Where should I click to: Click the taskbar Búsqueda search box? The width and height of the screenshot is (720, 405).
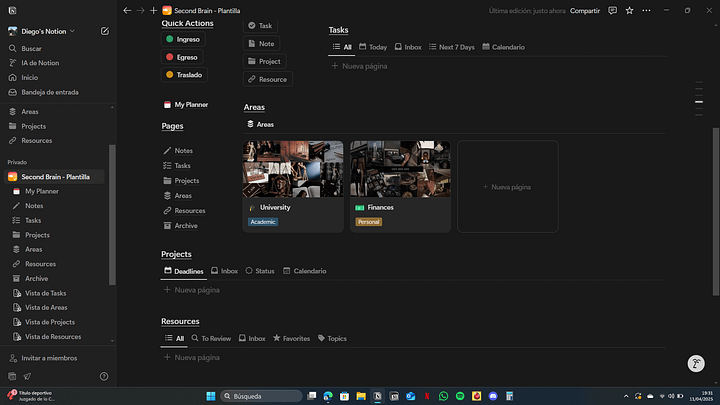(x=261, y=396)
